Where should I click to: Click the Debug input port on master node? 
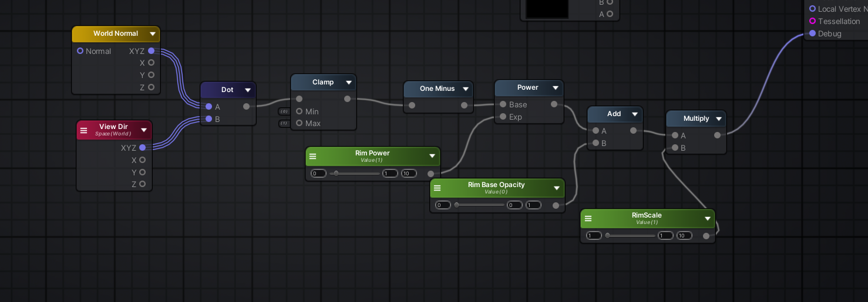click(x=812, y=33)
